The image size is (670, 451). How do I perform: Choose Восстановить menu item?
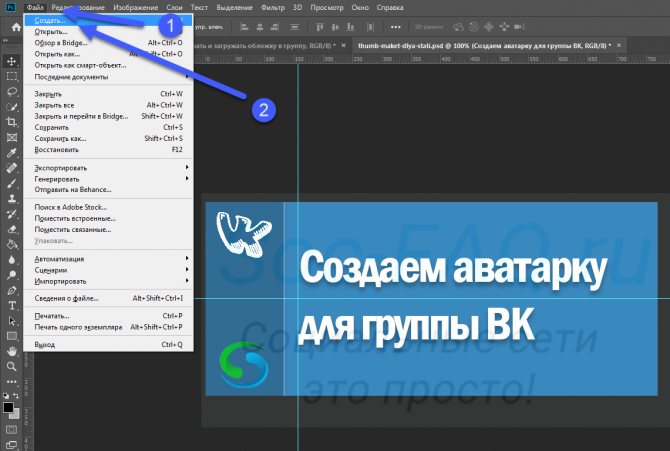pyautogui.click(x=108, y=150)
